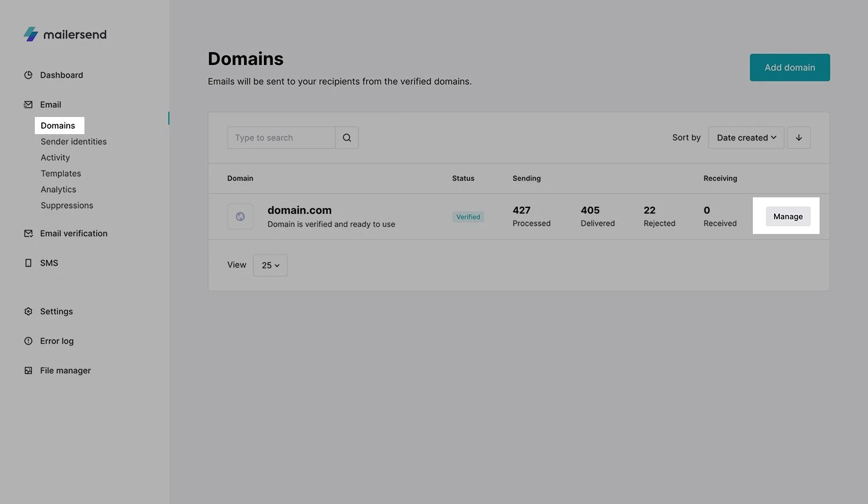Navigate to Templates section
868x504 pixels.
tap(61, 174)
